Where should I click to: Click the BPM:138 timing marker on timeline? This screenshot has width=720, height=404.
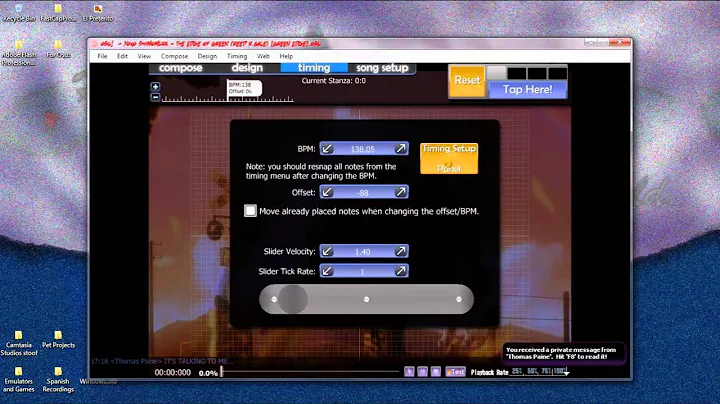click(244, 88)
